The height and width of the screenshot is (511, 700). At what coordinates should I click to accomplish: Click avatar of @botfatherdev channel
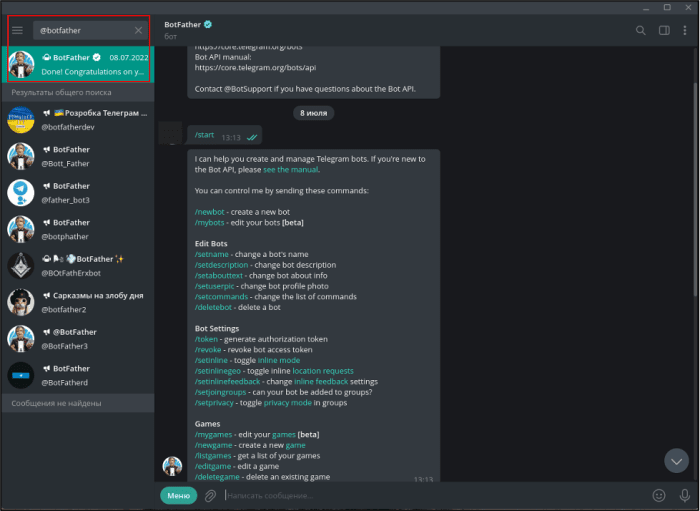tap(21, 120)
